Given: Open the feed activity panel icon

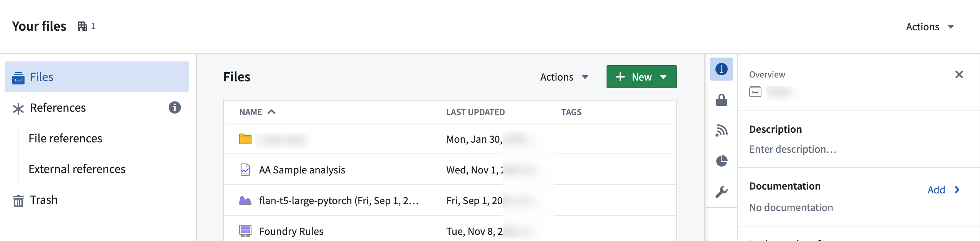Looking at the screenshot, I should 721,130.
